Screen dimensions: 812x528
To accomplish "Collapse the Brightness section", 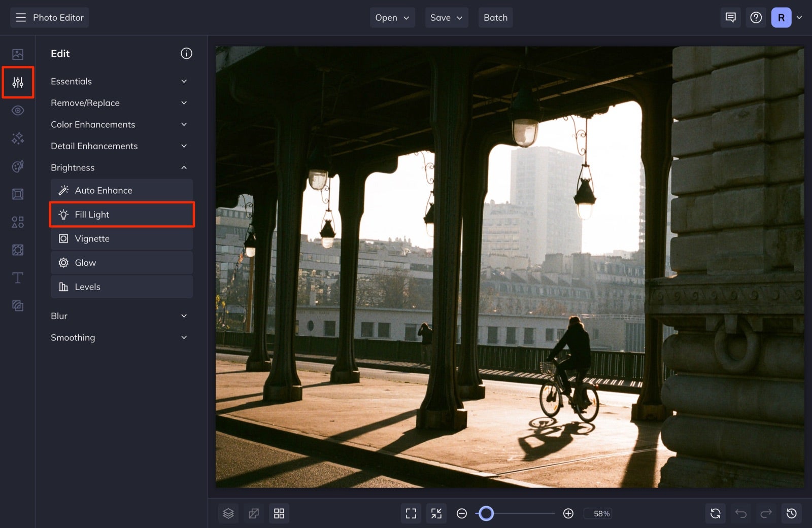I will pyautogui.click(x=120, y=167).
